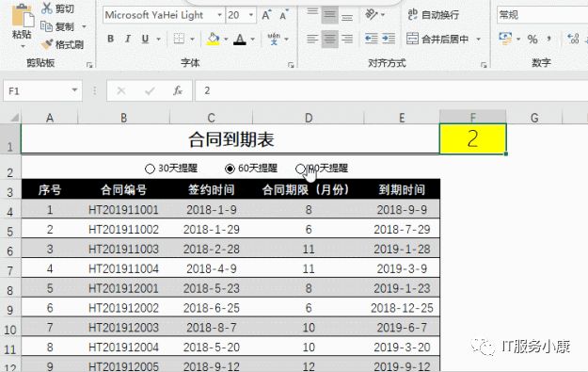Open the font size dropdown
This screenshot has width=588, height=372.
coord(251,15)
